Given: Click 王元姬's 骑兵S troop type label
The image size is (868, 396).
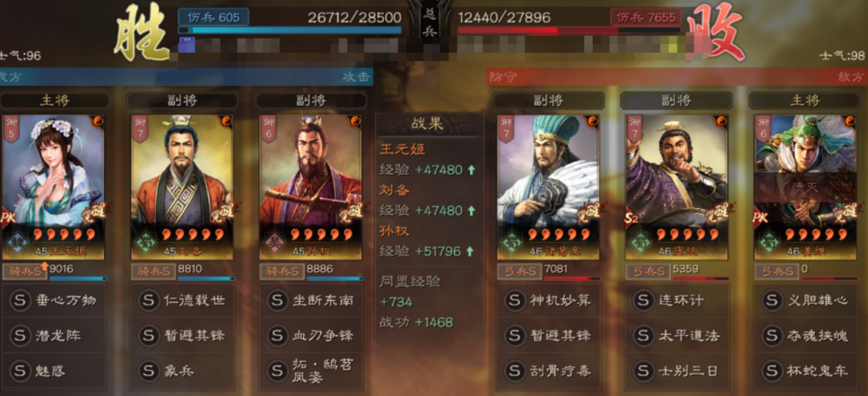Looking at the screenshot, I should click(x=24, y=271).
